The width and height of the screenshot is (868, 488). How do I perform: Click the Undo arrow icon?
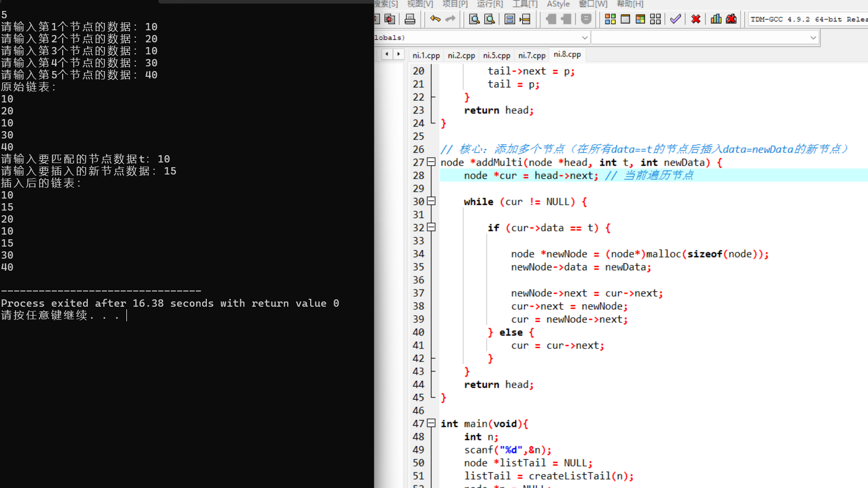435,19
